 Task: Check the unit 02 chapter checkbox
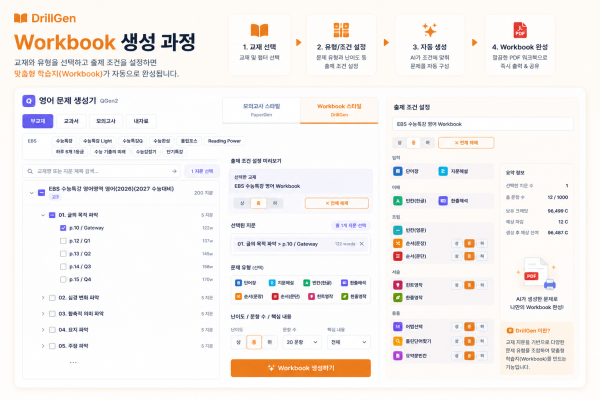(x=52, y=298)
